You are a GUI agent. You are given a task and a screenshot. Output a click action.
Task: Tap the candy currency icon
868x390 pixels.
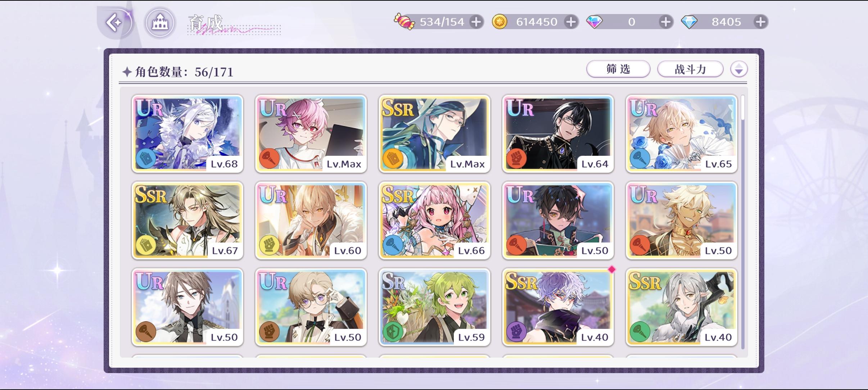tap(404, 22)
